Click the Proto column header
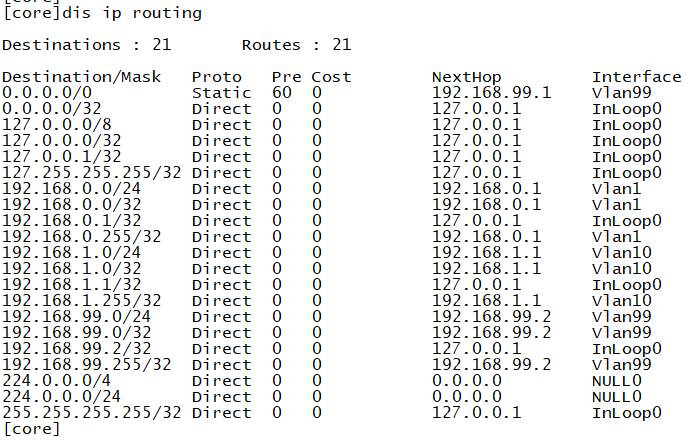 coord(216,77)
